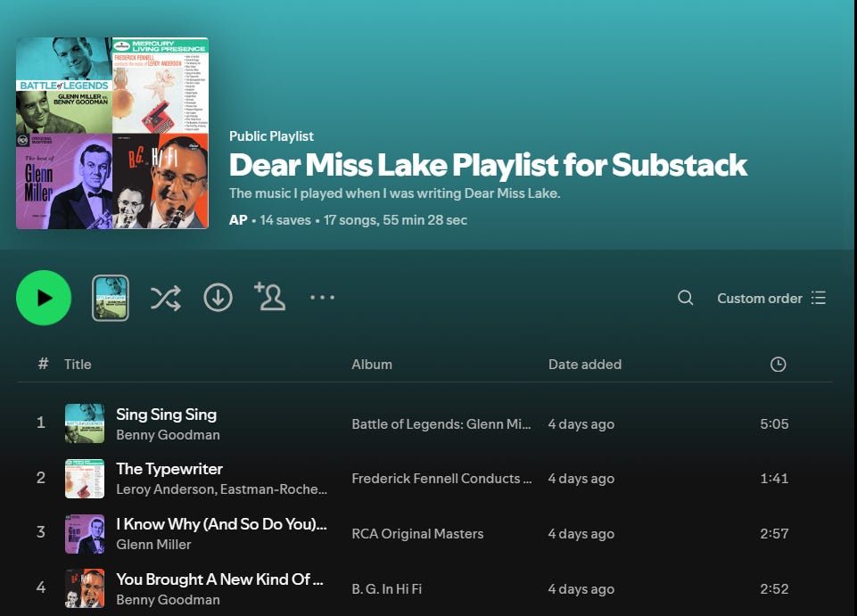This screenshot has height=616, width=857.
Task: Click the Sing Sing Sing album art thumbnail
Action: (85, 423)
